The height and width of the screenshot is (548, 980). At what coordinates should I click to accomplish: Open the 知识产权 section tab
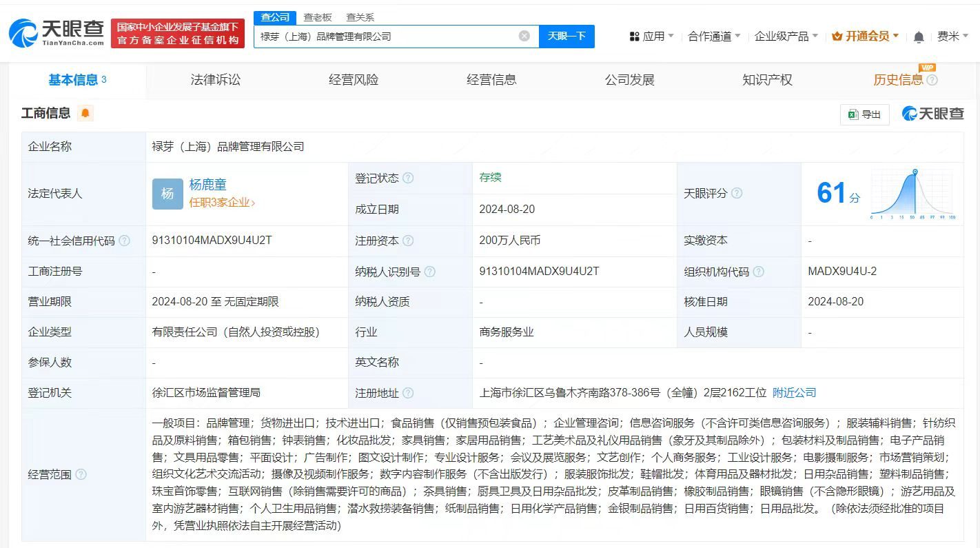[766, 80]
